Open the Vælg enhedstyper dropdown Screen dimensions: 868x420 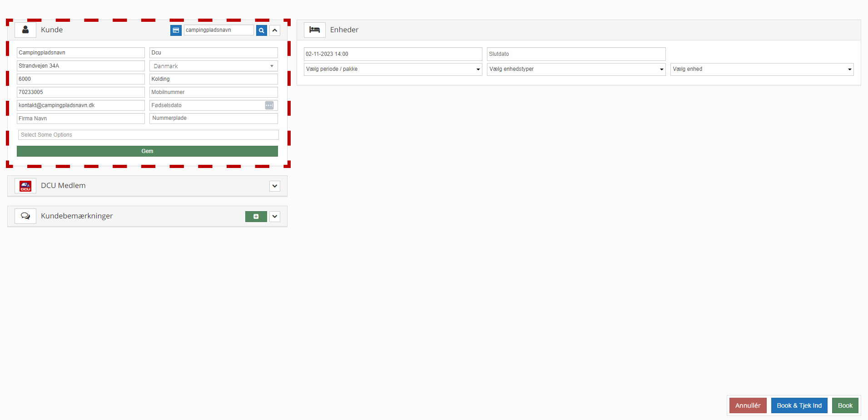point(576,69)
